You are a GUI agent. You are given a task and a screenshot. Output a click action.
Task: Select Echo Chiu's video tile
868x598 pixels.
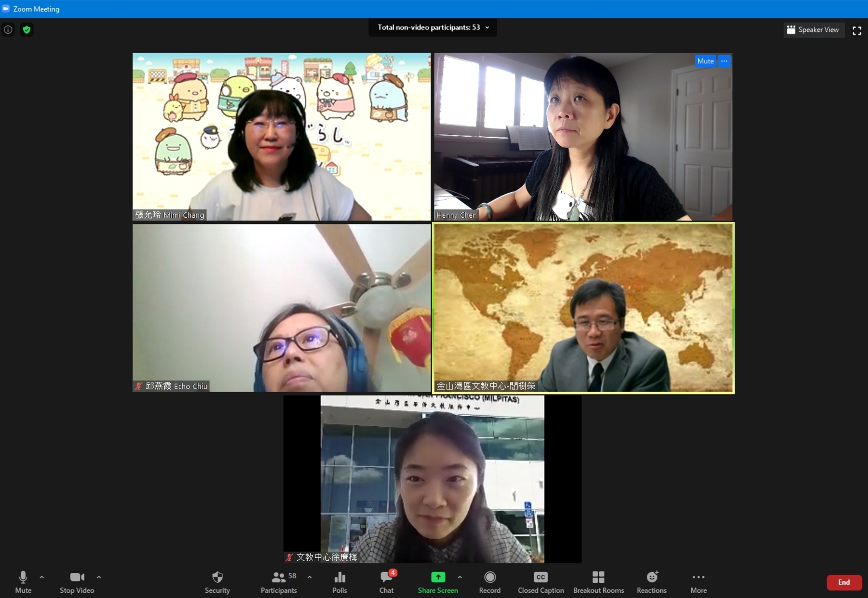click(282, 308)
